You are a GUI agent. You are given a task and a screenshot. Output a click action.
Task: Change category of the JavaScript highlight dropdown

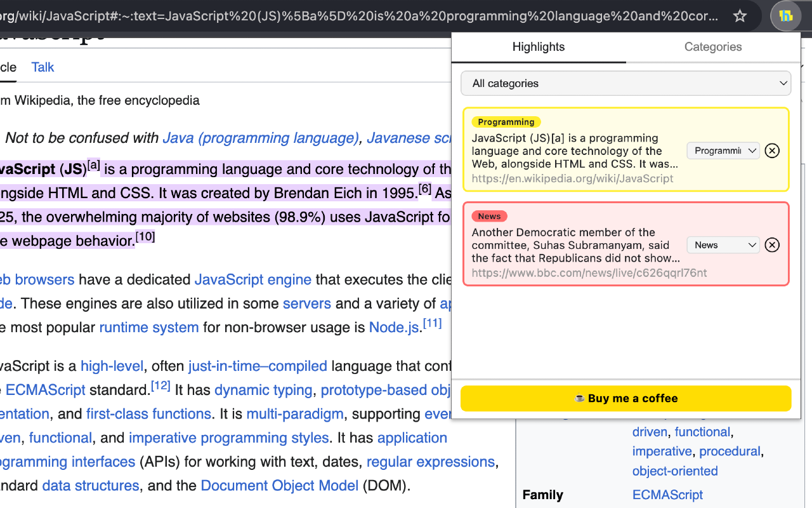coord(723,150)
